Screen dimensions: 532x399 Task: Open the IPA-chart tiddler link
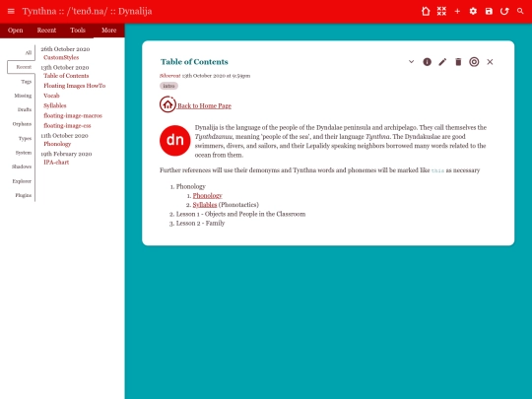[56, 163]
